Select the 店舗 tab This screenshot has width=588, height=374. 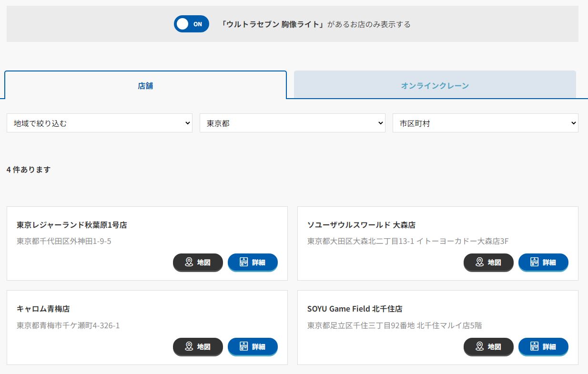145,86
